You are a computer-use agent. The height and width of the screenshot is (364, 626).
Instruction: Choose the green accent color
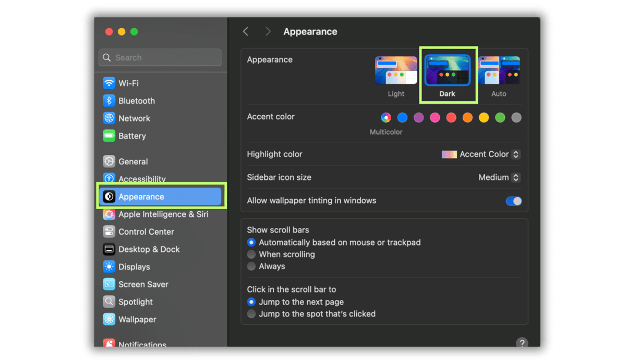click(x=500, y=117)
